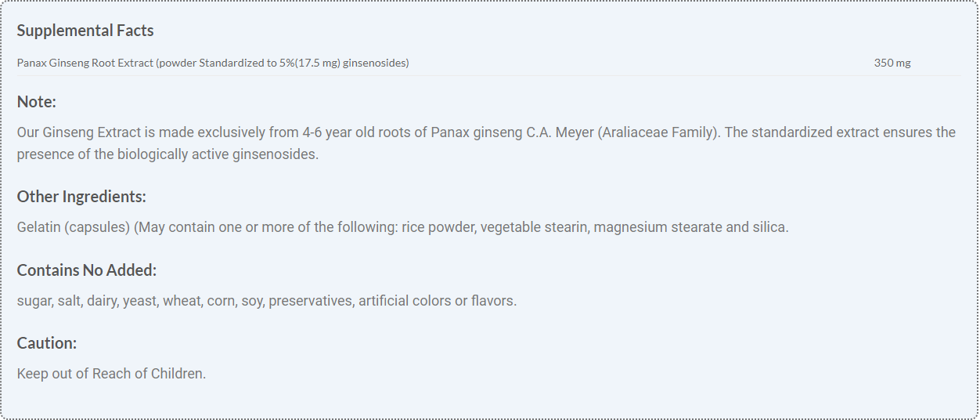
Task: Select the Note: heading
Action: [37, 102]
